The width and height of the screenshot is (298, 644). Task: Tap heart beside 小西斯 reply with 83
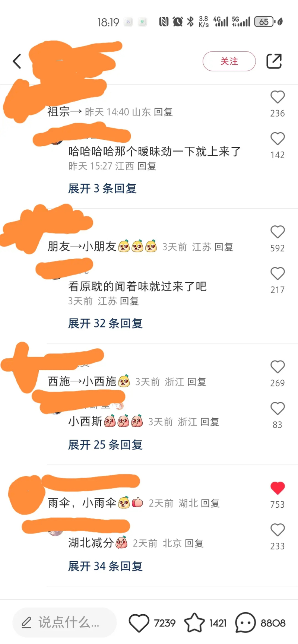278,409
